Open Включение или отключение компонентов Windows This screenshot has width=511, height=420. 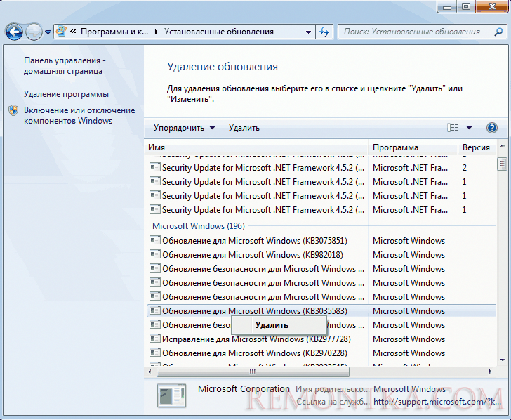click(79, 115)
